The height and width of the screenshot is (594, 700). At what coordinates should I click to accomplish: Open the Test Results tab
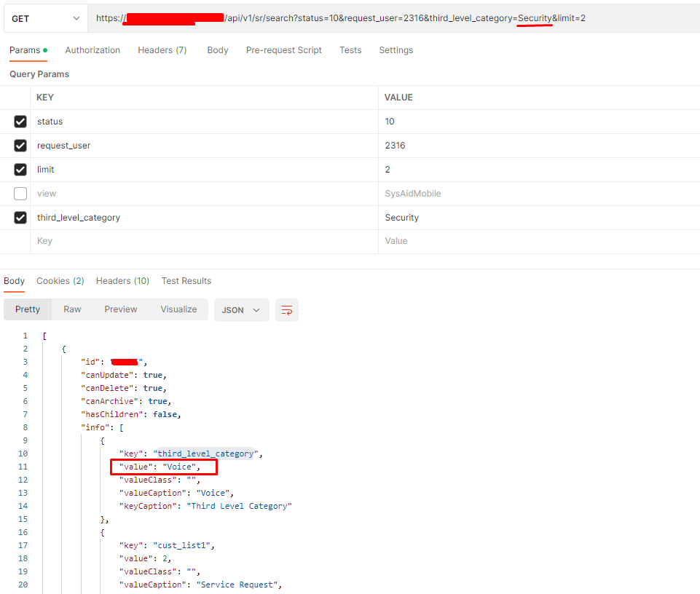[x=186, y=281]
